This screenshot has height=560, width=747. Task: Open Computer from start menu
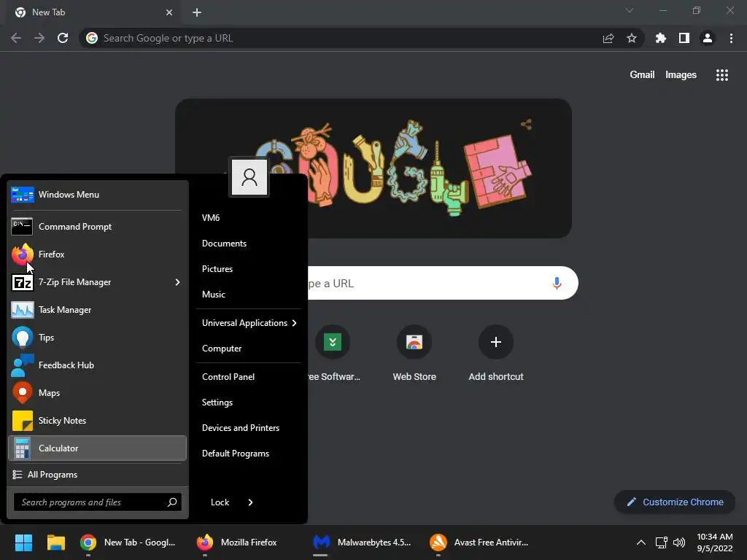(x=222, y=348)
